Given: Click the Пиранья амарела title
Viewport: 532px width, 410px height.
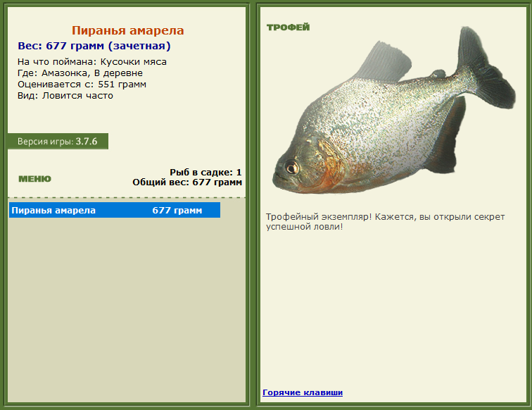Looking at the screenshot, I should (127, 30).
